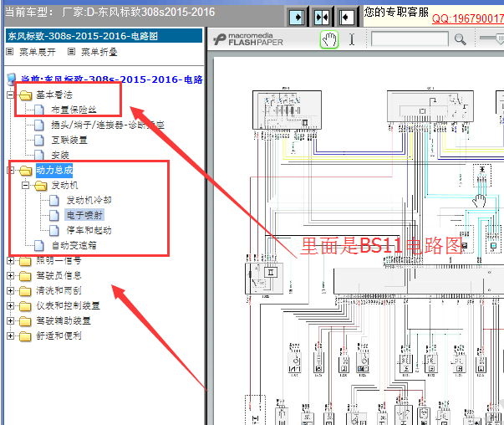Viewport: 504px width, 425px height.
Task: Click the 电子喷射 page icon
Action: click(54, 215)
